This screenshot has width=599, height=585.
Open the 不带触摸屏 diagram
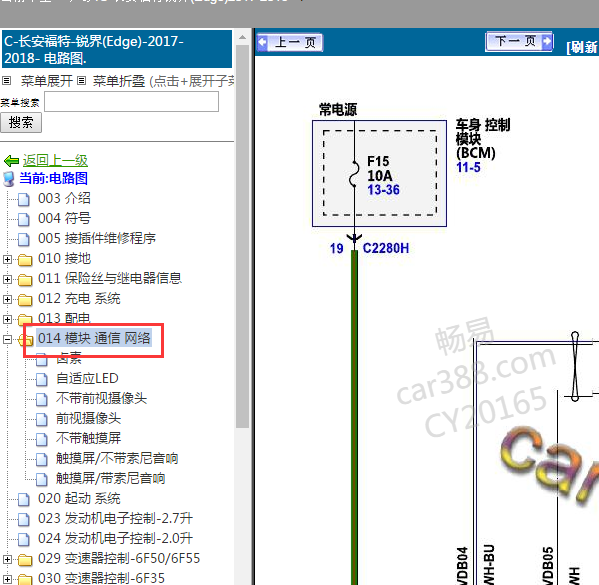pyautogui.click(x=88, y=438)
